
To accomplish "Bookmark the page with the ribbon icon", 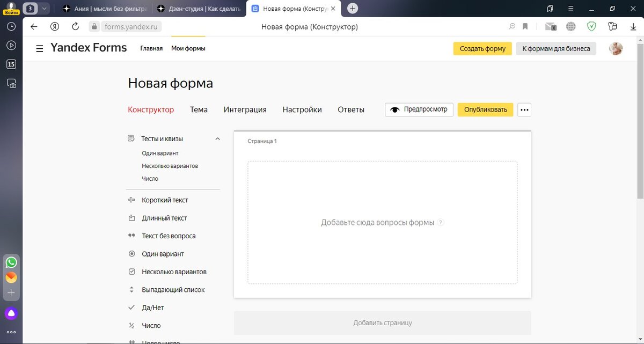I will pos(525,27).
